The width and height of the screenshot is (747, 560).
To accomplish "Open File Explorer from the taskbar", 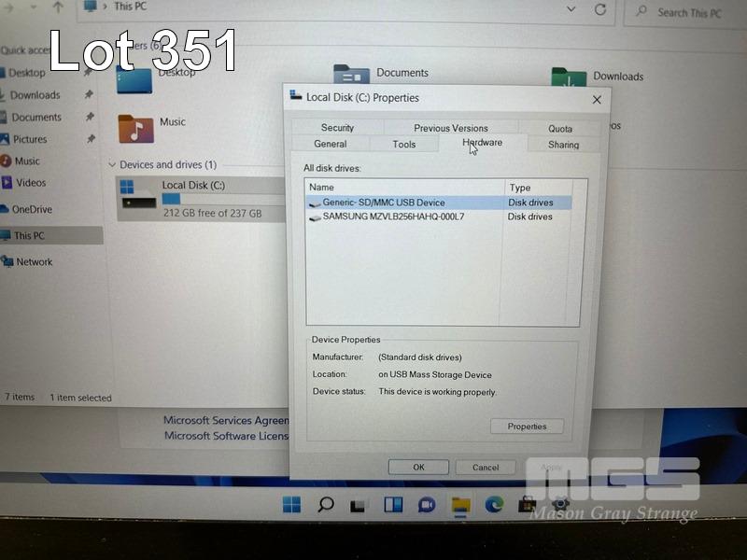I will 460,505.
